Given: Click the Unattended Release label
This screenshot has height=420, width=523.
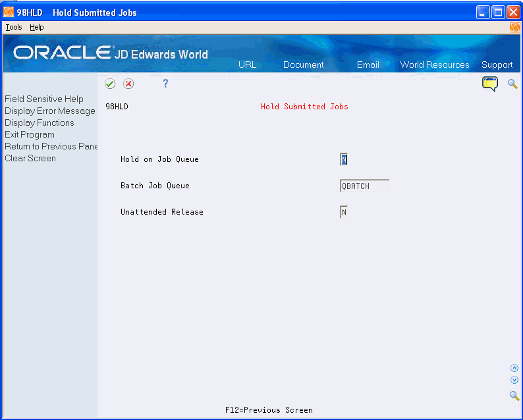Looking at the screenshot, I should coord(162,212).
